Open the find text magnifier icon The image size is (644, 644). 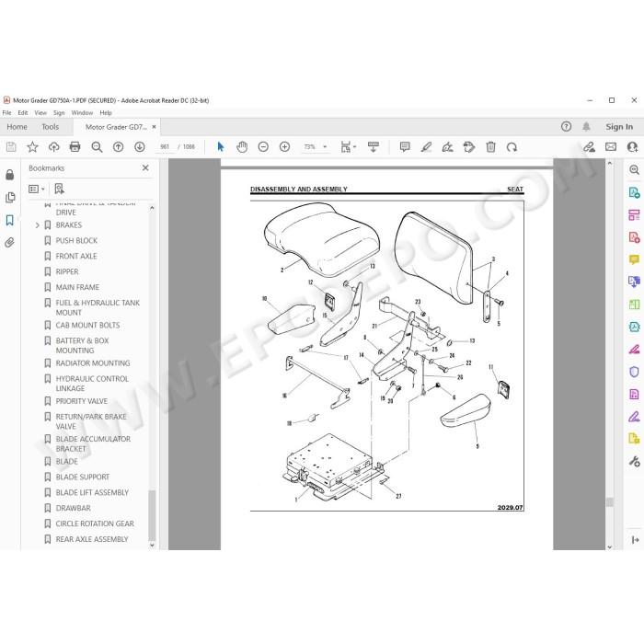click(97, 147)
